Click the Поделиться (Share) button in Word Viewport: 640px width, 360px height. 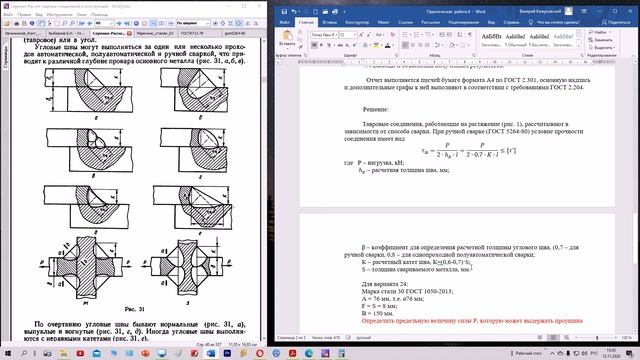616,22
